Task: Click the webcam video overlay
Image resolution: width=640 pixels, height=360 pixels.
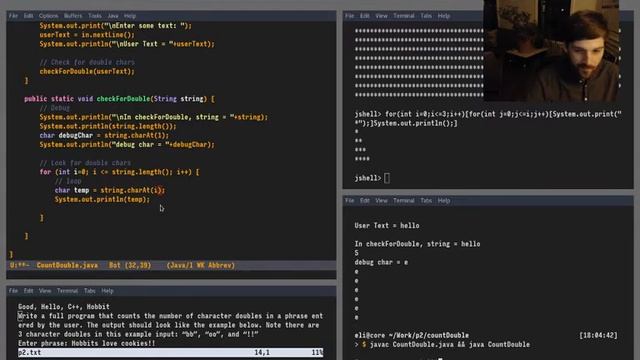Action: click(x=551, y=51)
